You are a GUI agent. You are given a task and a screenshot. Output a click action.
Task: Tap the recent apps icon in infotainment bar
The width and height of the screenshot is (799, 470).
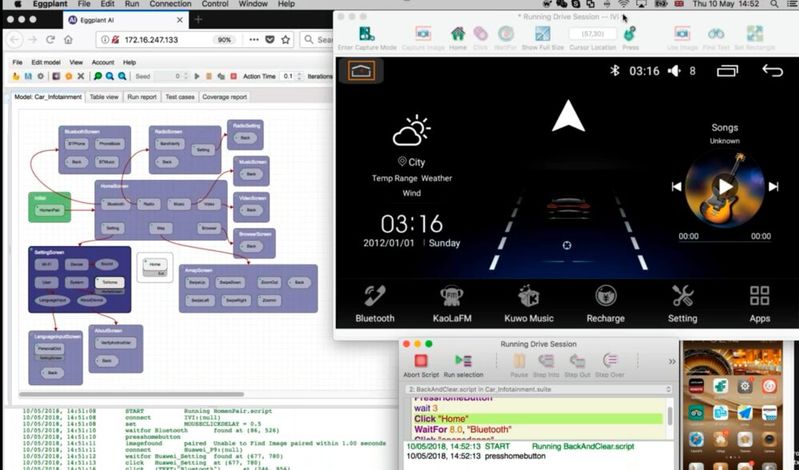727,71
